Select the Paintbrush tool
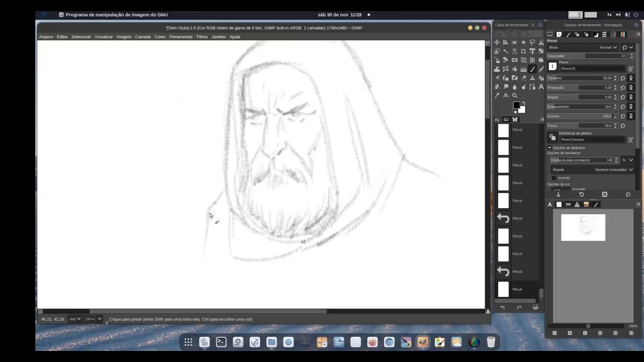 pos(532,69)
